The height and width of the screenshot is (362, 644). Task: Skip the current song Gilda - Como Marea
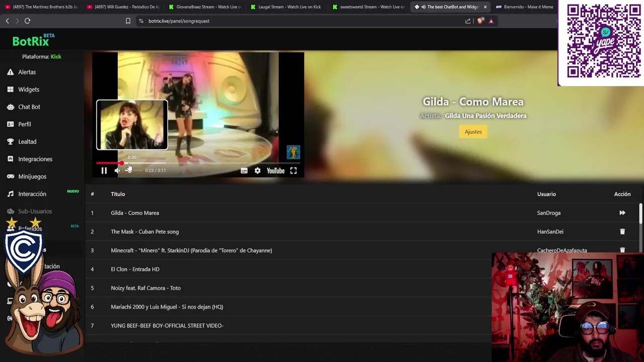622,213
